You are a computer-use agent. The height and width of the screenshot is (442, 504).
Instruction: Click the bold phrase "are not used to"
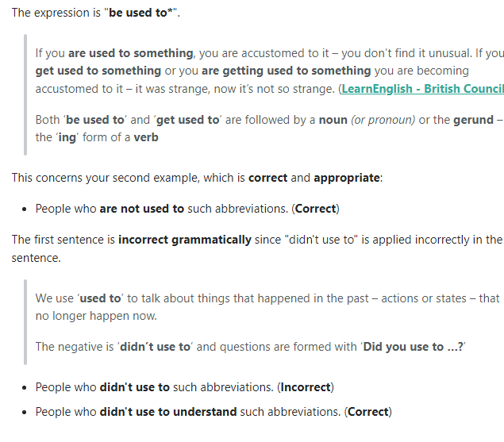tap(142, 209)
